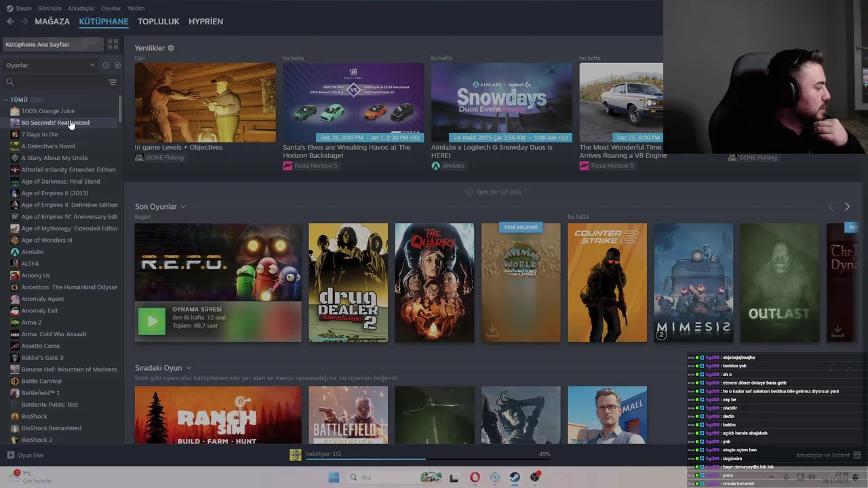This screenshot has height=488, width=868.
Task: Open library filter options icon
Action: coord(113,82)
